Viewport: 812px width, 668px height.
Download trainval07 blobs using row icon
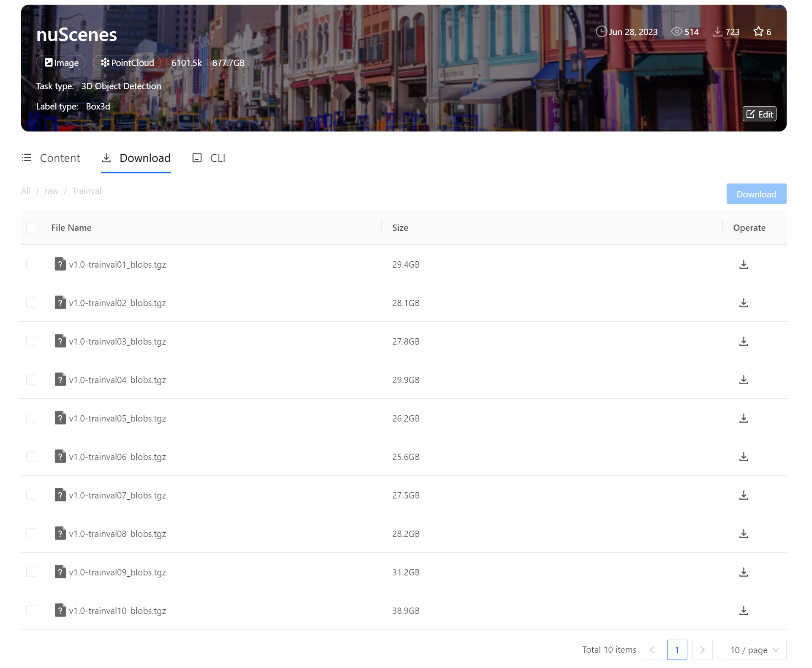pyautogui.click(x=744, y=495)
